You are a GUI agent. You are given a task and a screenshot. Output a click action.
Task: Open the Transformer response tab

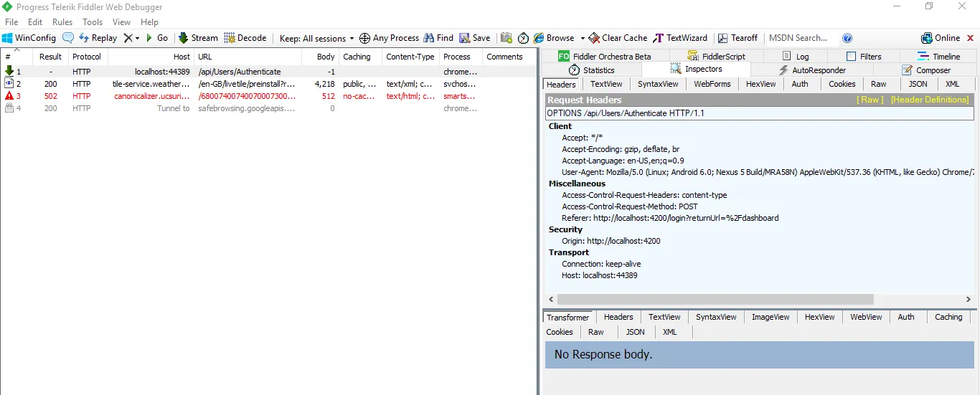click(567, 317)
